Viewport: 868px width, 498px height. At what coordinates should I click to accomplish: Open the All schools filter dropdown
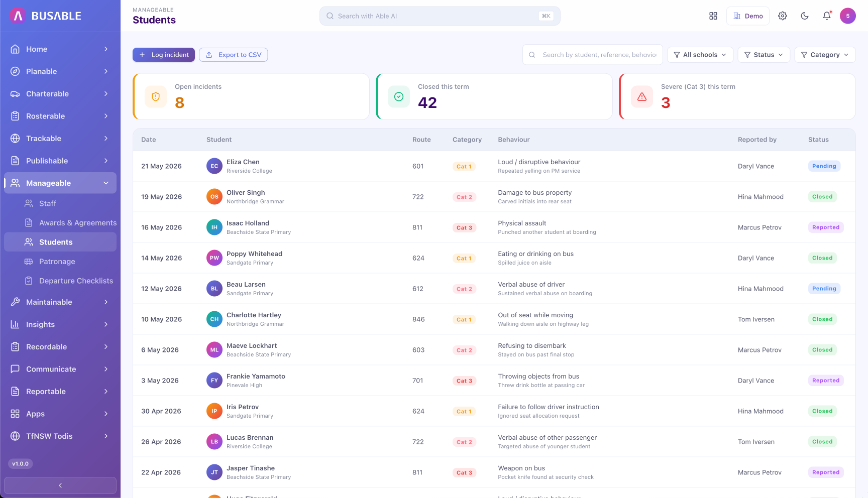coord(700,55)
